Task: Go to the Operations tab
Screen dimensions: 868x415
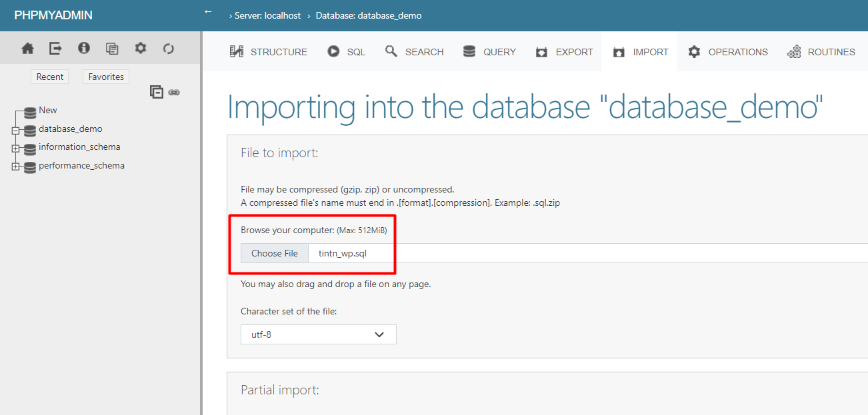Action: click(x=728, y=52)
